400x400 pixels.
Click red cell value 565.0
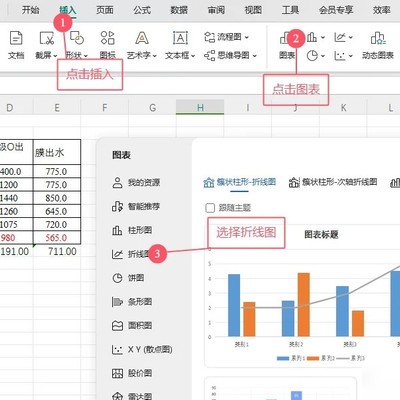pos(57,238)
